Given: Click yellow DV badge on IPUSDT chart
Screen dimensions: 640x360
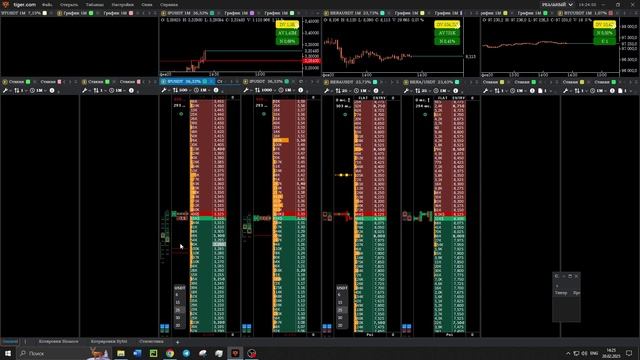Looking at the screenshot, I should tap(287, 24).
